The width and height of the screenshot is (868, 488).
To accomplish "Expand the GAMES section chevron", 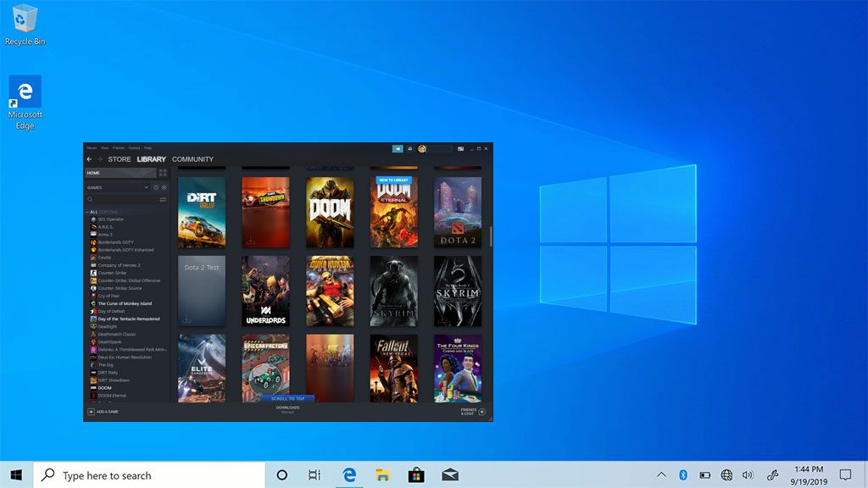I will (x=145, y=186).
